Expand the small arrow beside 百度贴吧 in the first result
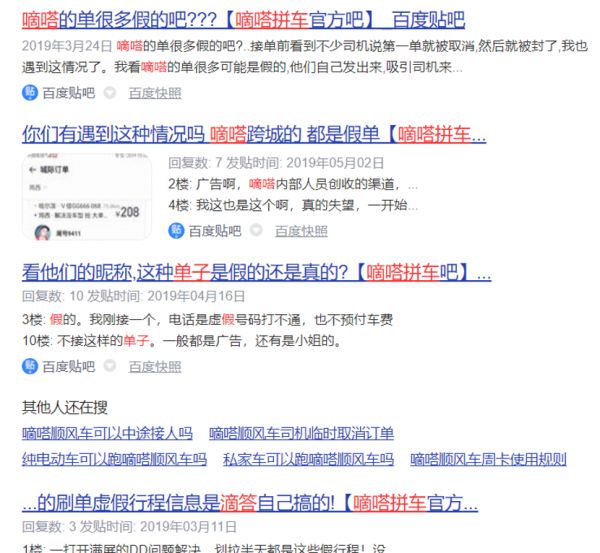 (x=110, y=93)
